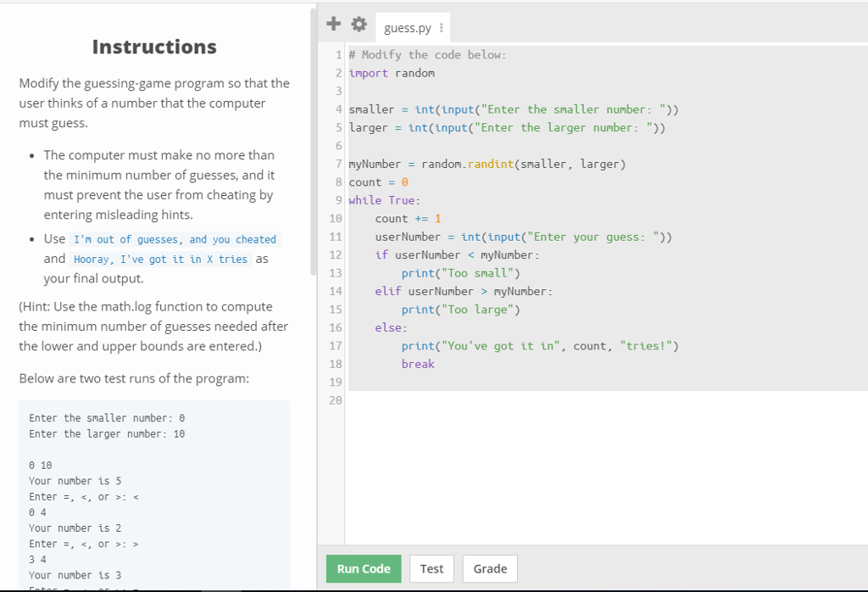Click the math.log hint paragraph
This screenshot has width=868, height=592.
153,327
